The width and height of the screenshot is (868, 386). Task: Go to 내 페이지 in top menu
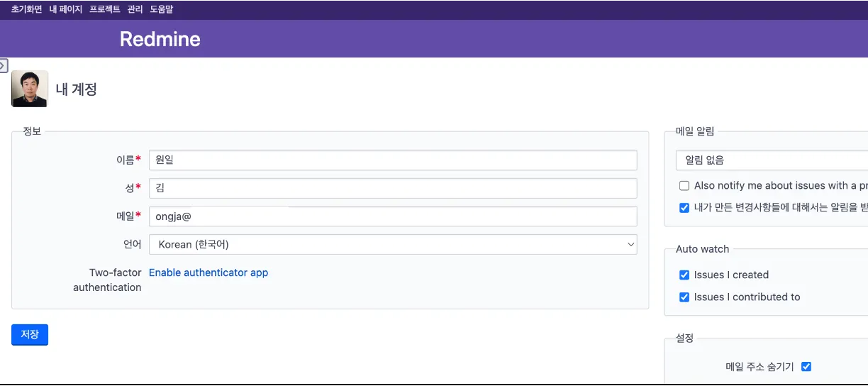(x=66, y=9)
